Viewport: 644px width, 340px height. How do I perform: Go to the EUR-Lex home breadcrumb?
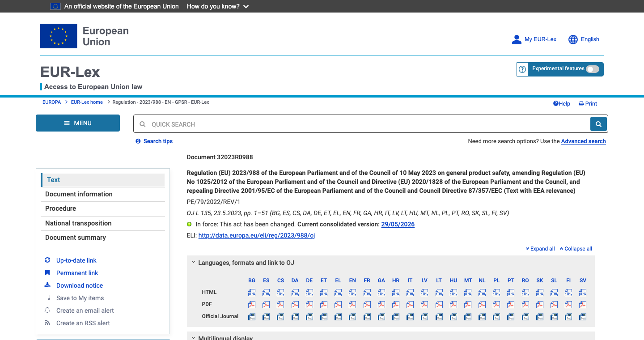point(87,102)
